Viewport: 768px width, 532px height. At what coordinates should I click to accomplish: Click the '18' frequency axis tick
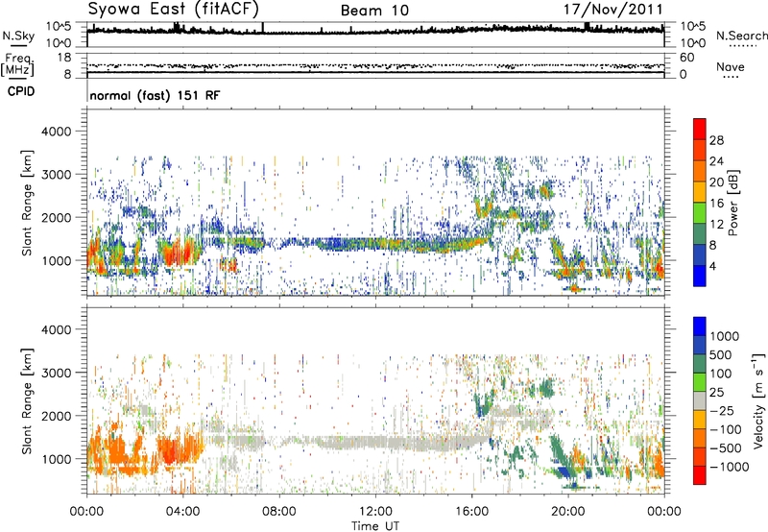(x=64, y=58)
